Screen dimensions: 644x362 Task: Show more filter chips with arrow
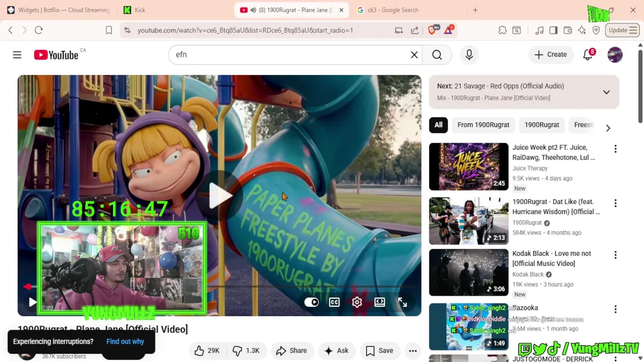(x=608, y=128)
